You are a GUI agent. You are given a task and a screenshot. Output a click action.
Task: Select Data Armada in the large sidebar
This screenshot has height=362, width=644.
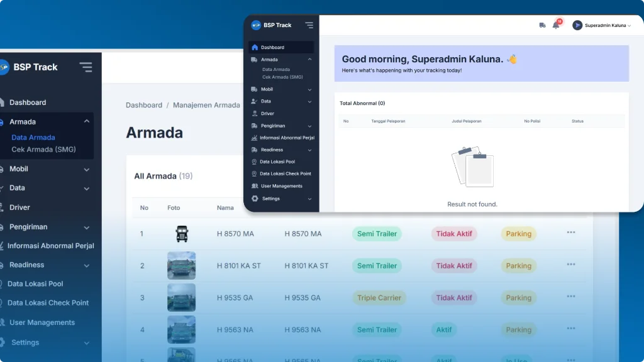pos(33,138)
